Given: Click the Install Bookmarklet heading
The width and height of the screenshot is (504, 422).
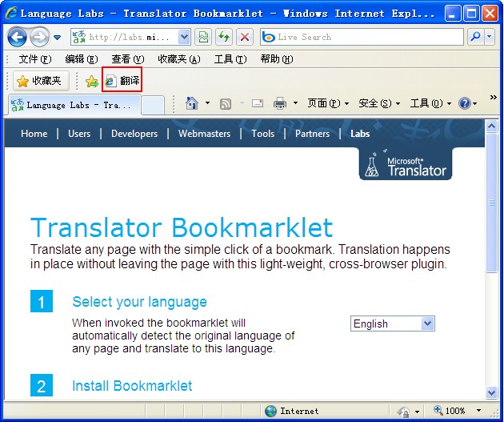Looking at the screenshot, I should 132,386.
